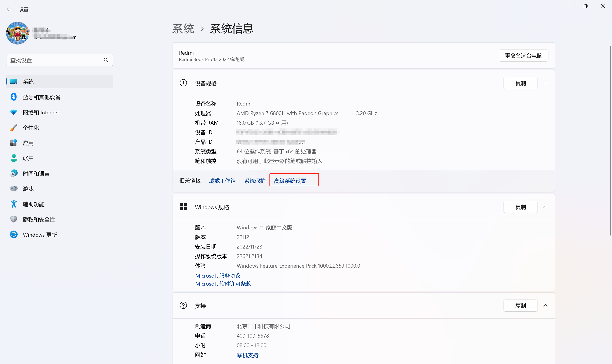
Task: Click the 隐私和安全性 shield icon
Action: coord(14,219)
